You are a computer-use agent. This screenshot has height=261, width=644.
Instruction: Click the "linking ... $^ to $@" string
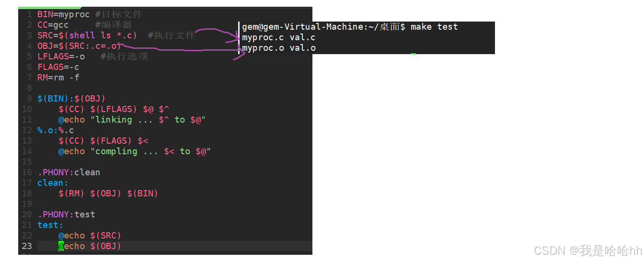tap(148, 120)
